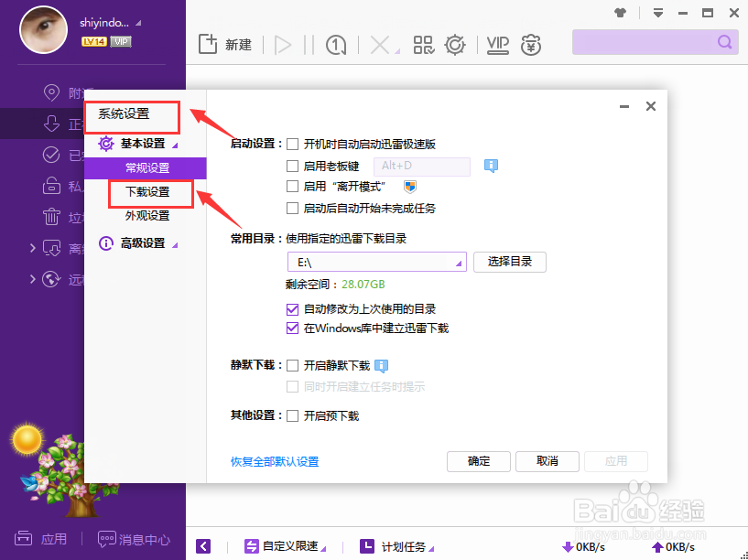Open the completed checkmark sidebar item

(x=51, y=155)
